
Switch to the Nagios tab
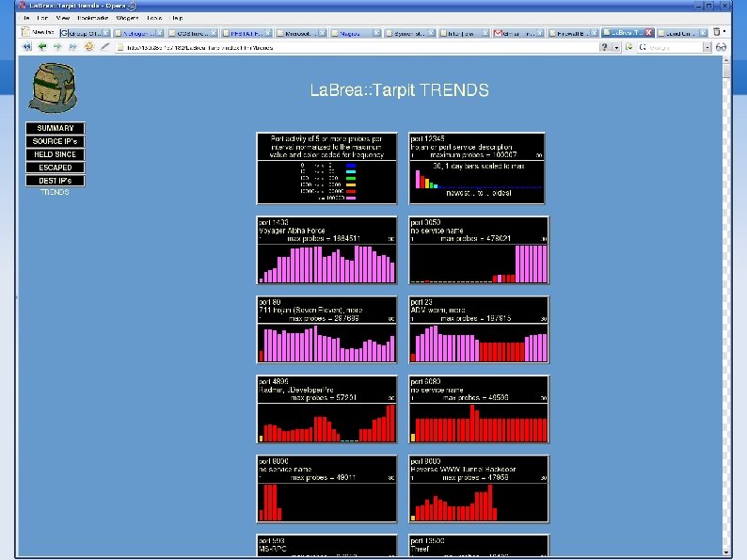pyautogui.click(x=355, y=33)
